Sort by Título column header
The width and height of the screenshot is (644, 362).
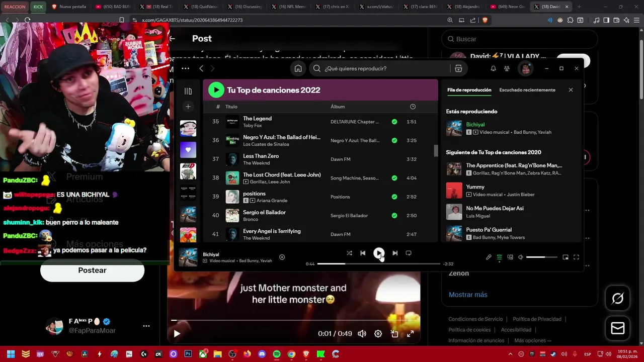click(x=231, y=107)
